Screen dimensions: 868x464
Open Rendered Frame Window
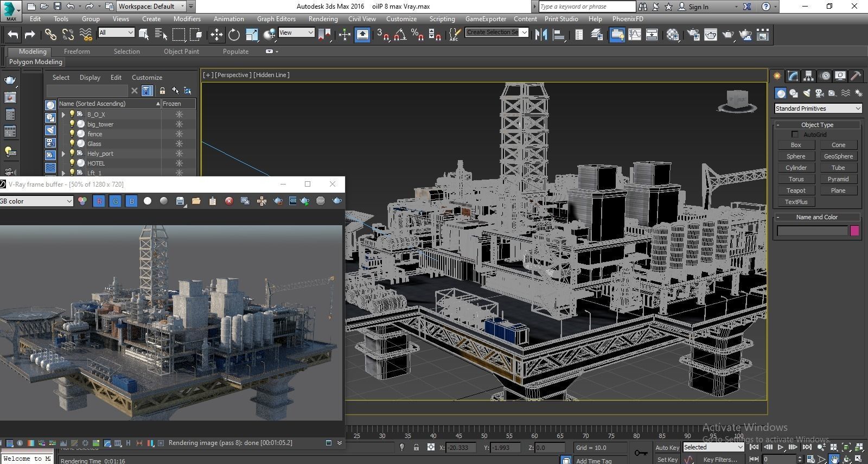pyautogui.click(x=711, y=35)
